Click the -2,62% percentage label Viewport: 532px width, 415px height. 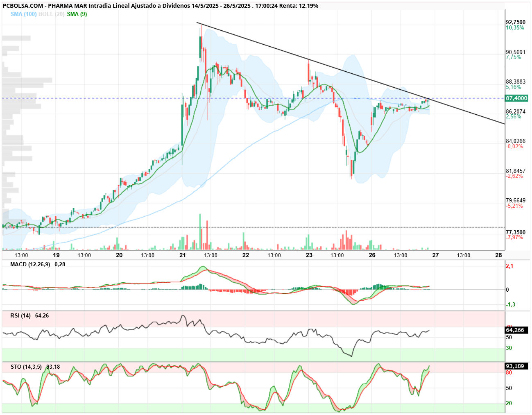(x=514, y=176)
